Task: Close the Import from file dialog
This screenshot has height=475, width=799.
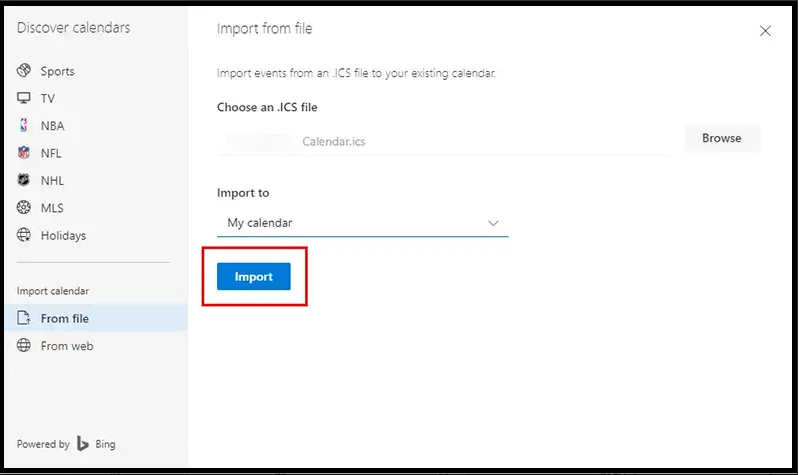Action: [x=765, y=31]
